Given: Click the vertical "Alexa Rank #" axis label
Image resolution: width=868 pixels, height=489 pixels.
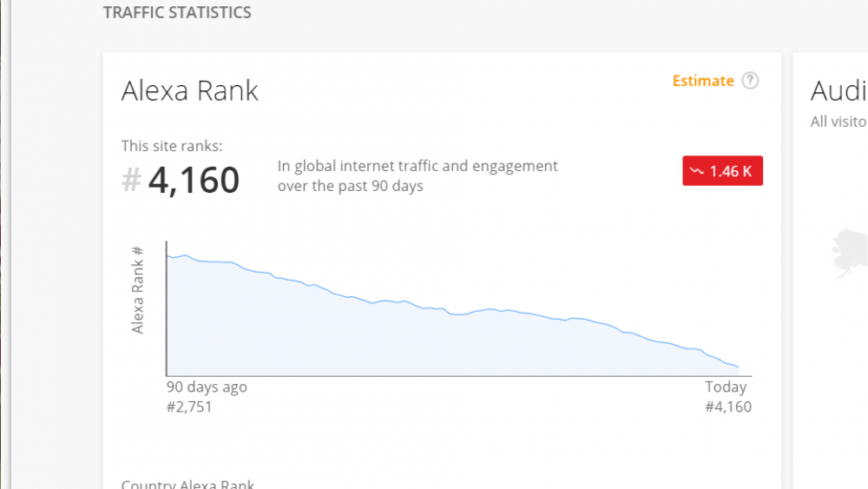Looking at the screenshot, I should (137, 289).
